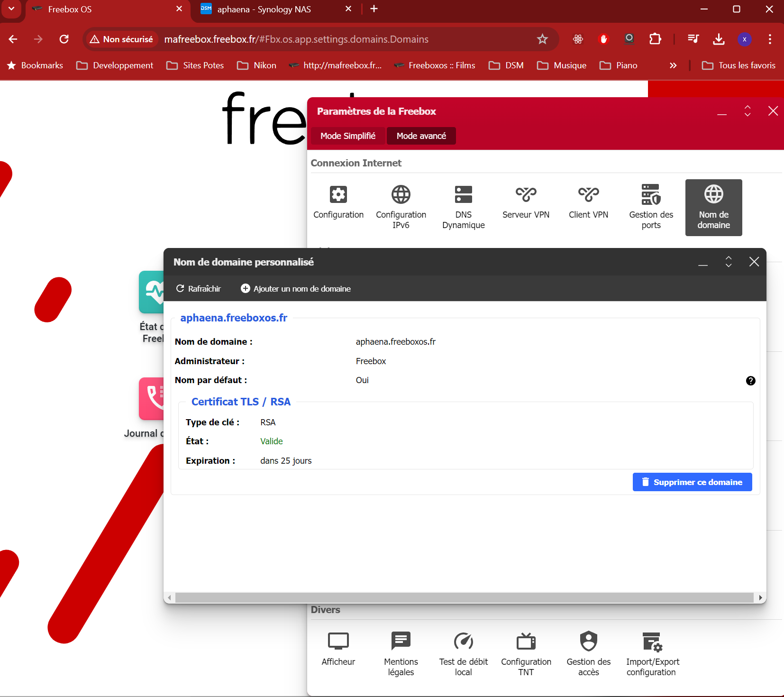Switch to Mode Simplifié
This screenshot has height=697, width=784.
tap(347, 136)
